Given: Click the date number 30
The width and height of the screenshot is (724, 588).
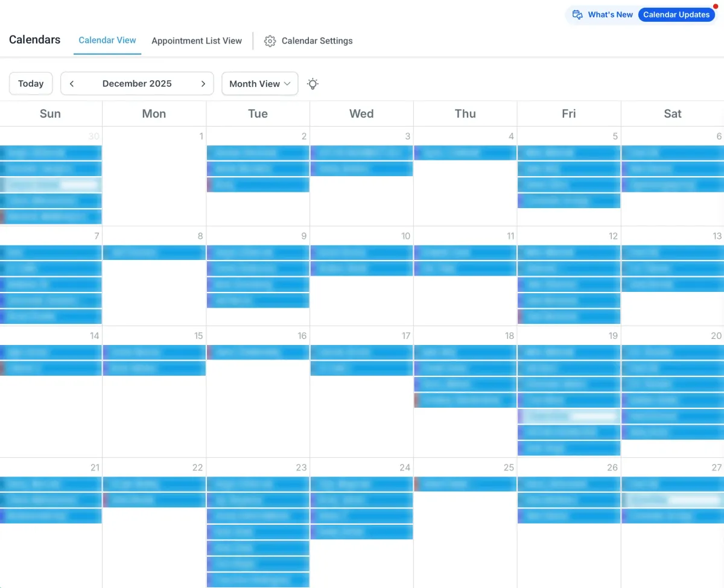Looking at the screenshot, I should (x=94, y=136).
